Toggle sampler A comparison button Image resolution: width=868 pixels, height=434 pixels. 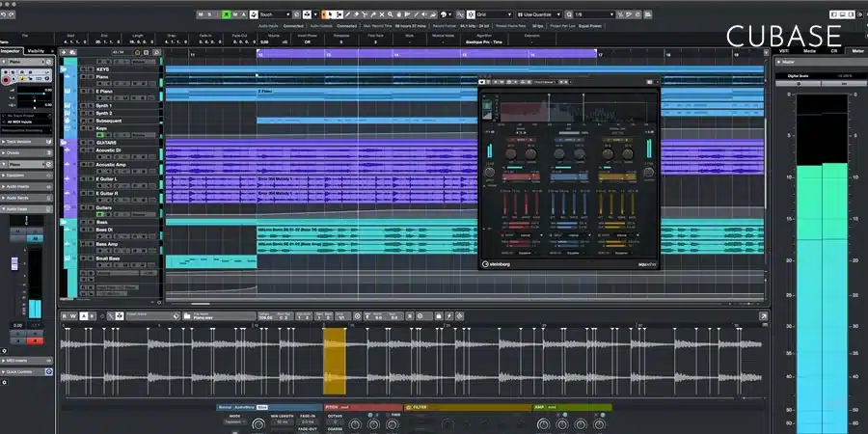[x=84, y=316]
